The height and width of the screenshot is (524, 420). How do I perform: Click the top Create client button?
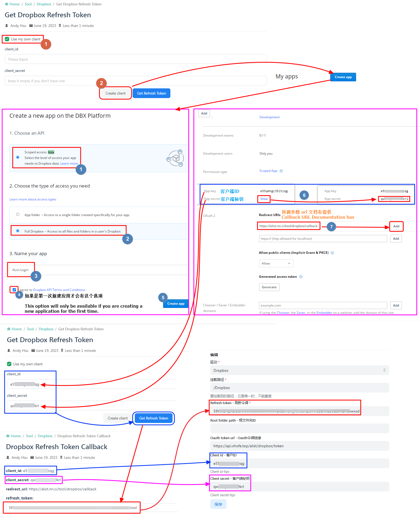pyautogui.click(x=115, y=93)
